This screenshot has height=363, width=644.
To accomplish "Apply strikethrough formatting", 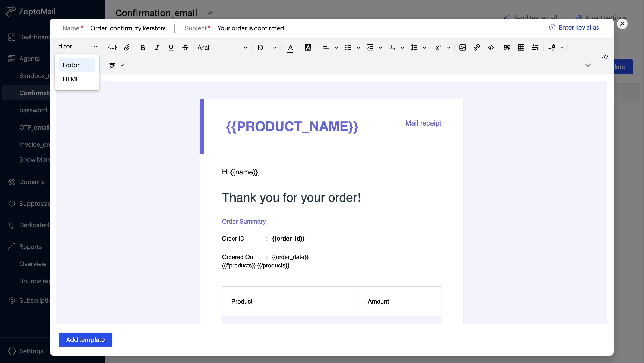I will pyautogui.click(x=185, y=48).
